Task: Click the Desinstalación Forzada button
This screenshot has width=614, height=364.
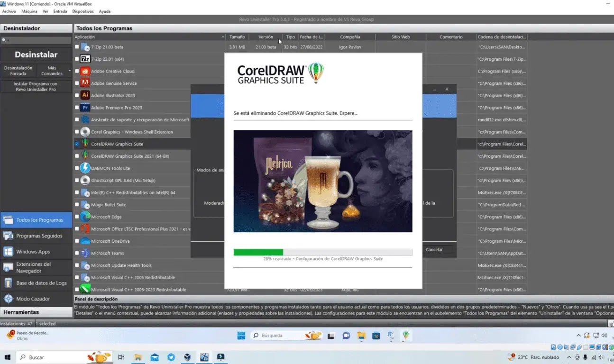Action: (18, 71)
